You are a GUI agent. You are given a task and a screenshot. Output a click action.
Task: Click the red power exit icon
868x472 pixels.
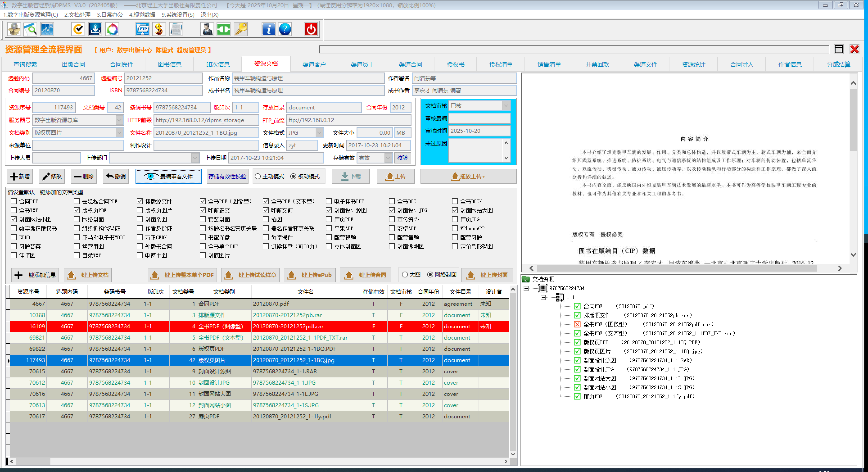[x=310, y=29]
